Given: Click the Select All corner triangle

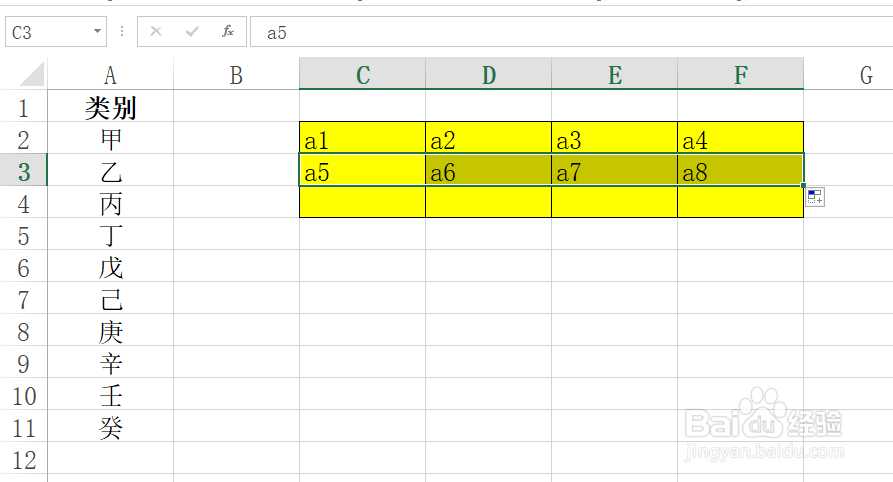Looking at the screenshot, I should point(27,74).
